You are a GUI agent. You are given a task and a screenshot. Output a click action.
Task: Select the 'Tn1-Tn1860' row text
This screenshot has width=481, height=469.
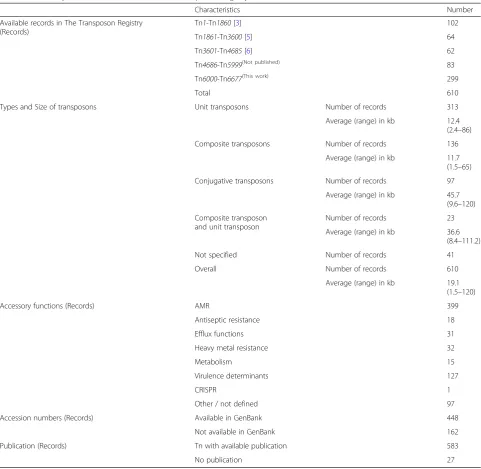click(x=213, y=23)
